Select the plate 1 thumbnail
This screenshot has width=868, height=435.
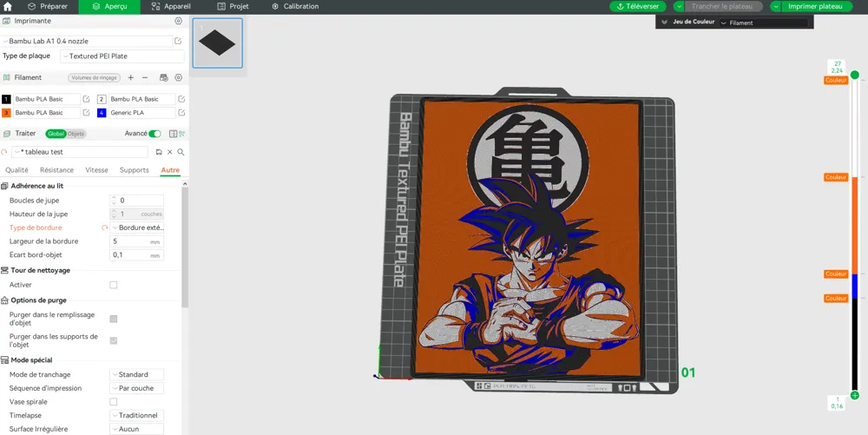click(218, 43)
